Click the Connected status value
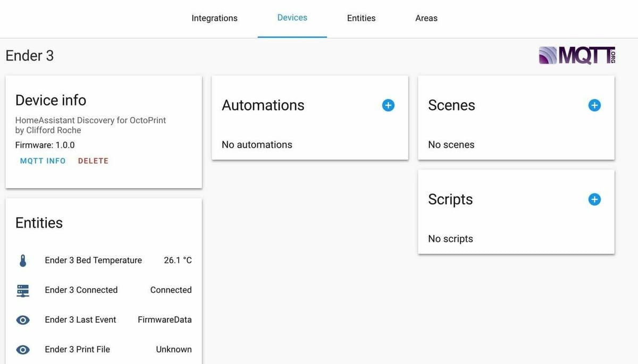Screen dimensions: 638x364 [x=171, y=290]
